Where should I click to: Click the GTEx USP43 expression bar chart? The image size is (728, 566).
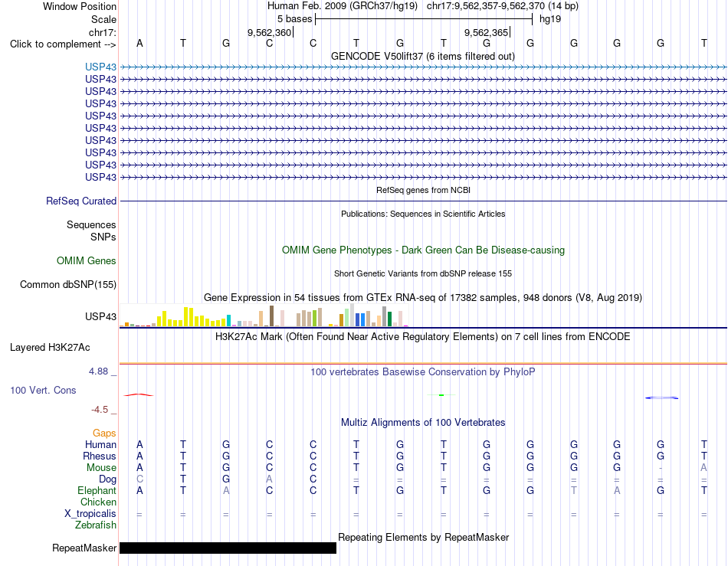click(x=264, y=316)
